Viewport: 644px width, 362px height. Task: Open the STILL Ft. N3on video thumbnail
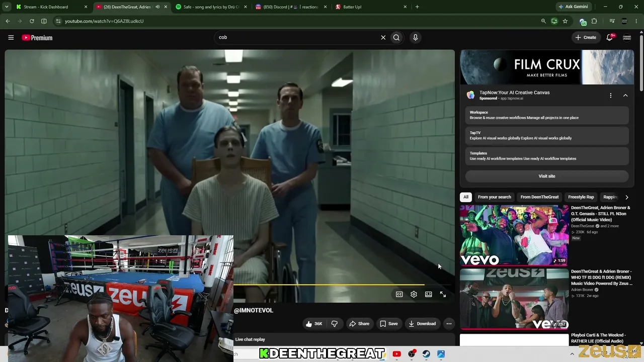(514, 235)
